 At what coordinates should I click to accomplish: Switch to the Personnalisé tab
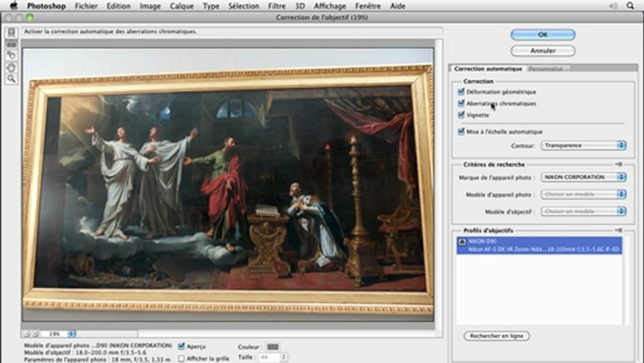pyautogui.click(x=548, y=69)
